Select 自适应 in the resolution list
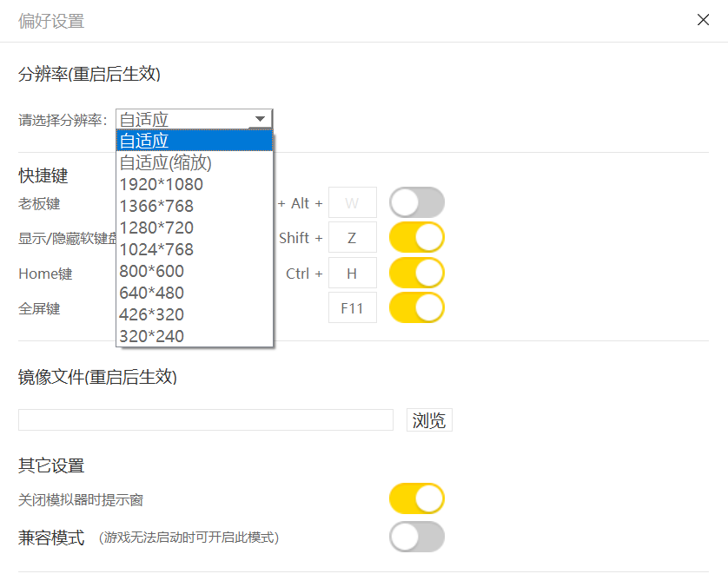 [194, 141]
